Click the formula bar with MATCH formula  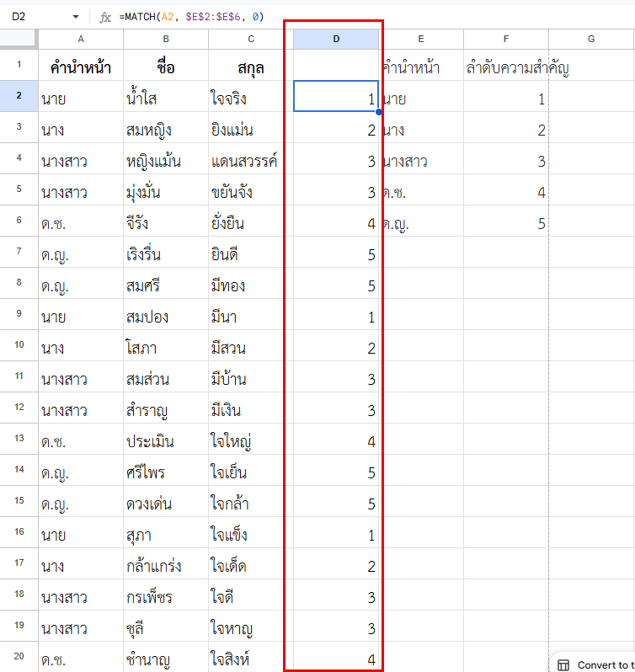pos(373,17)
